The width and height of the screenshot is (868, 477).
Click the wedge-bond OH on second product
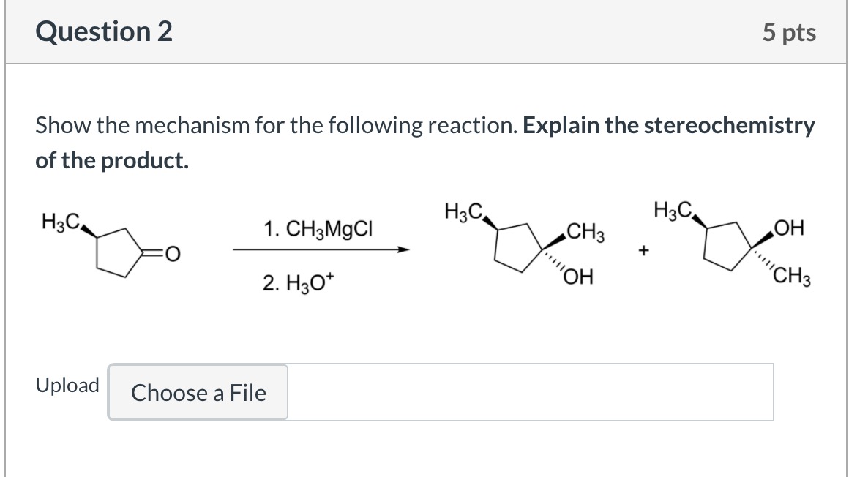[790, 231]
